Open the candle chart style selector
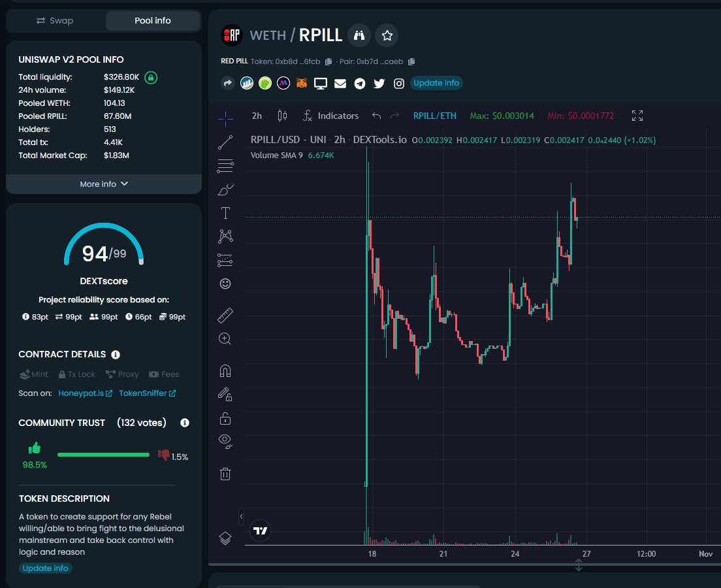The height and width of the screenshot is (588, 721). click(x=282, y=116)
